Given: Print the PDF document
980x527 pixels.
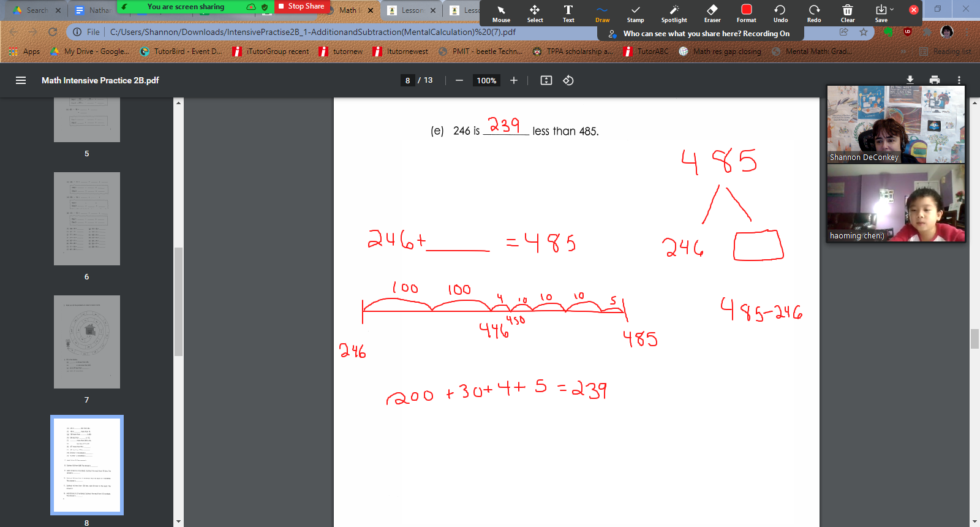Looking at the screenshot, I should [935, 80].
